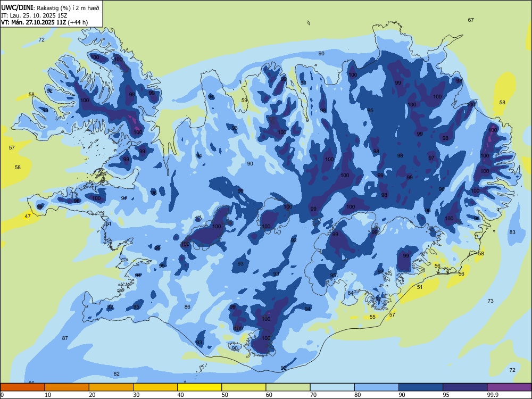The height and width of the screenshot is (399, 532).
Task: Click the value 59 in the northern fjord
Action: coord(244,100)
